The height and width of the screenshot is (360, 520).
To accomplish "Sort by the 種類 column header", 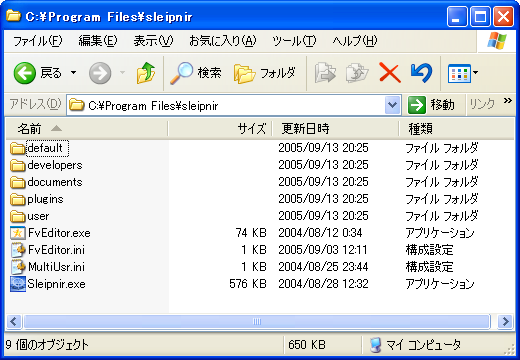I will click(457, 128).
